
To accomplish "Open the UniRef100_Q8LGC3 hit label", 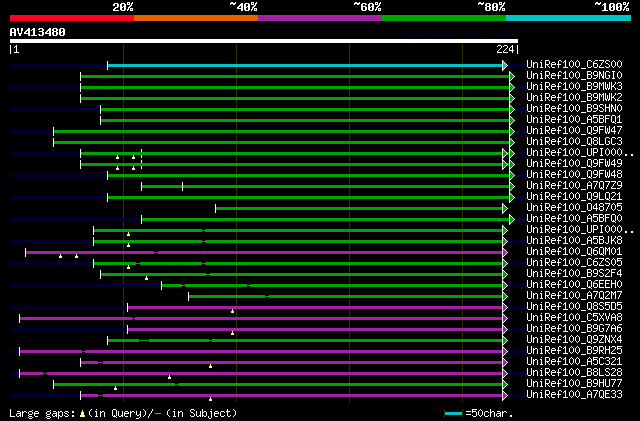I will 574,141.
